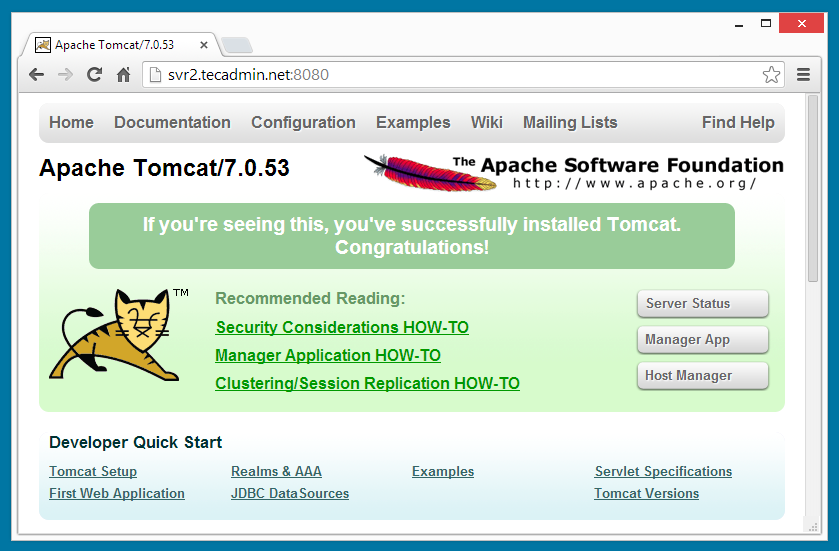Screen dimensions: 839x551
Task: Open the Tomcat Setup link
Action: click(x=93, y=471)
